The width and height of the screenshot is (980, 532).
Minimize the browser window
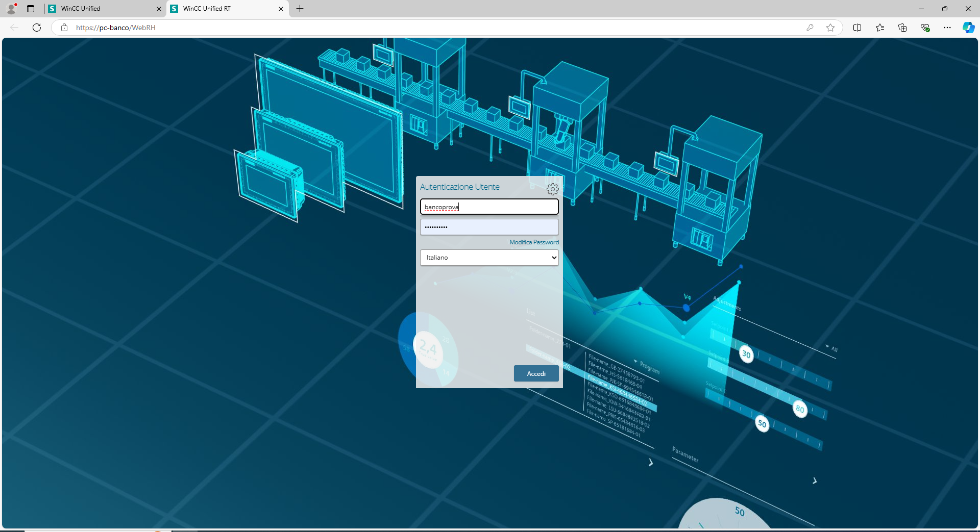click(921, 9)
